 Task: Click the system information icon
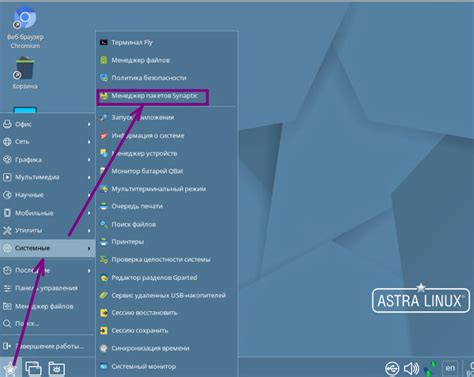click(x=104, y=136)
